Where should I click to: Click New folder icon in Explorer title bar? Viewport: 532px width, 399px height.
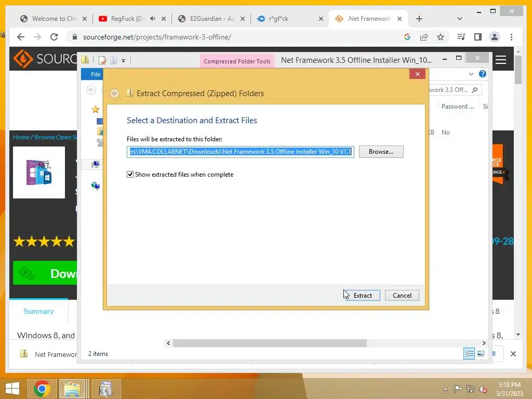click(x=113, y=60)
